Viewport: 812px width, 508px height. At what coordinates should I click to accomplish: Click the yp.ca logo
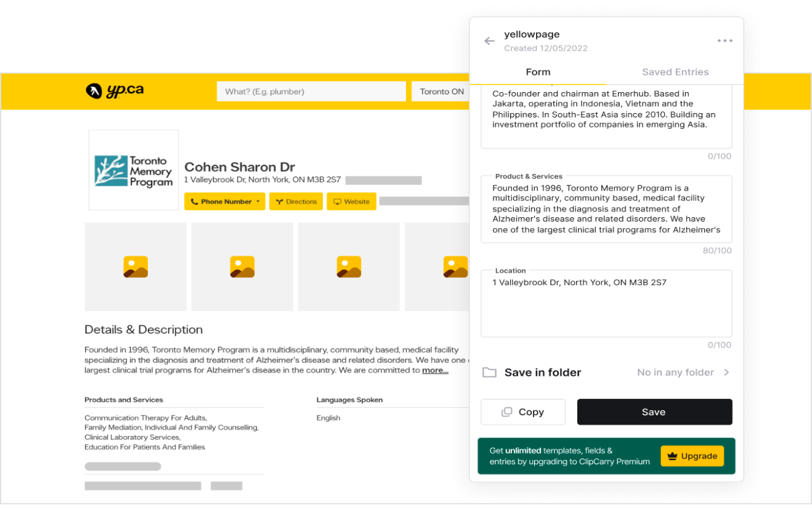tap(115, 91)
